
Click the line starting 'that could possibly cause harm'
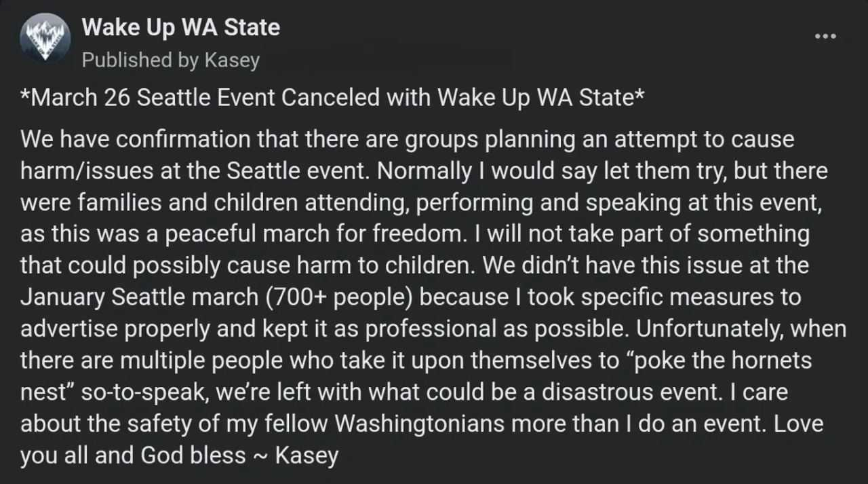414,265
